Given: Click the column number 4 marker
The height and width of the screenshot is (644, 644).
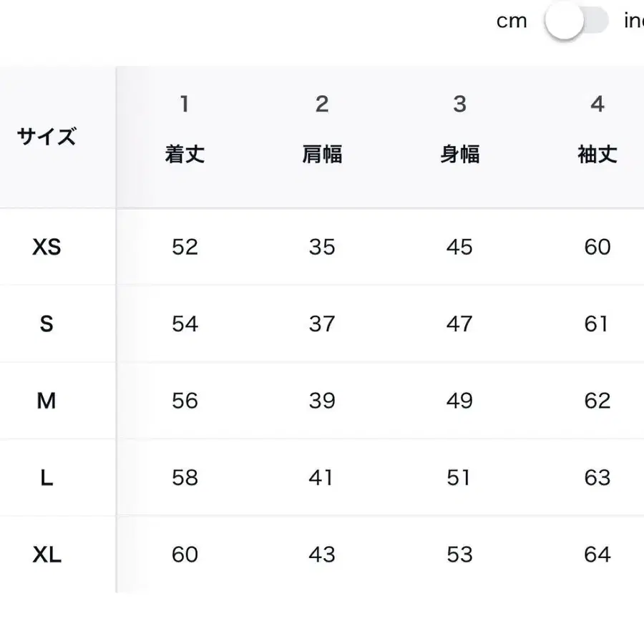Looking at the screenshot, I should (597, 104).
